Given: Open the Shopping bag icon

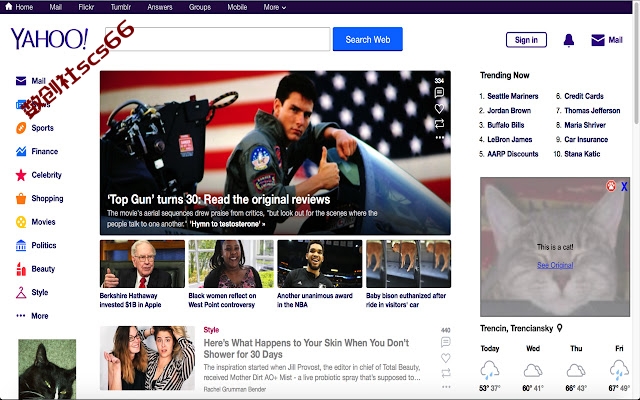Looking at the screenshot, I should click(21, 198).
